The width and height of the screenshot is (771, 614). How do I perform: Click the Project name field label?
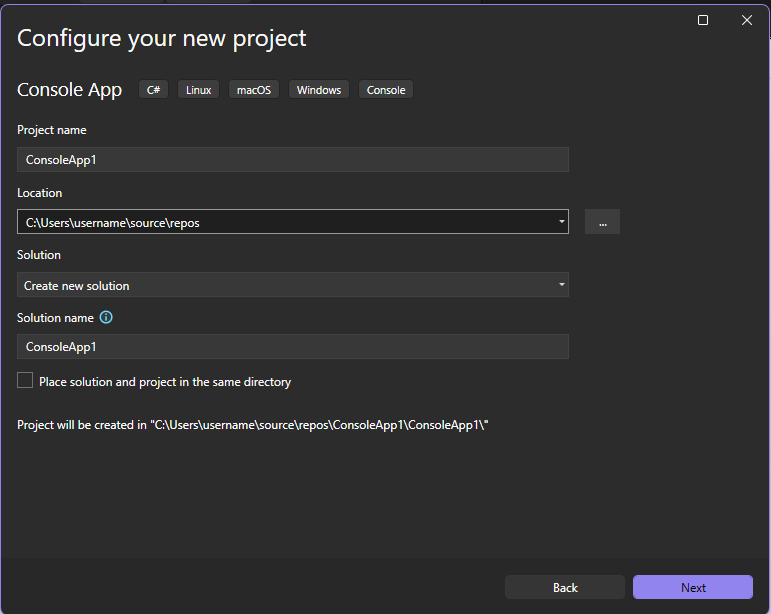pos(51,130)
